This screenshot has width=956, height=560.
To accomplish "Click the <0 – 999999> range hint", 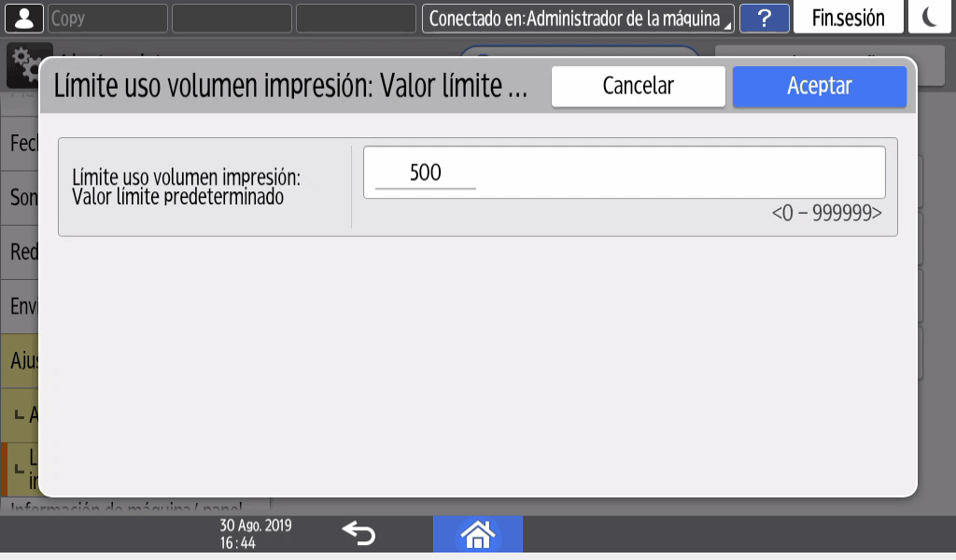I will (826, 213).
